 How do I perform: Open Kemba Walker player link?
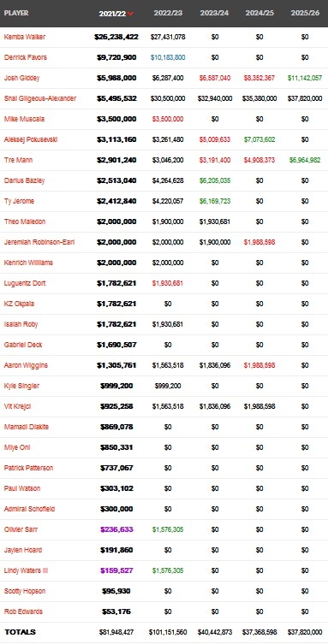pyautogui.click(x=25, y=37)
